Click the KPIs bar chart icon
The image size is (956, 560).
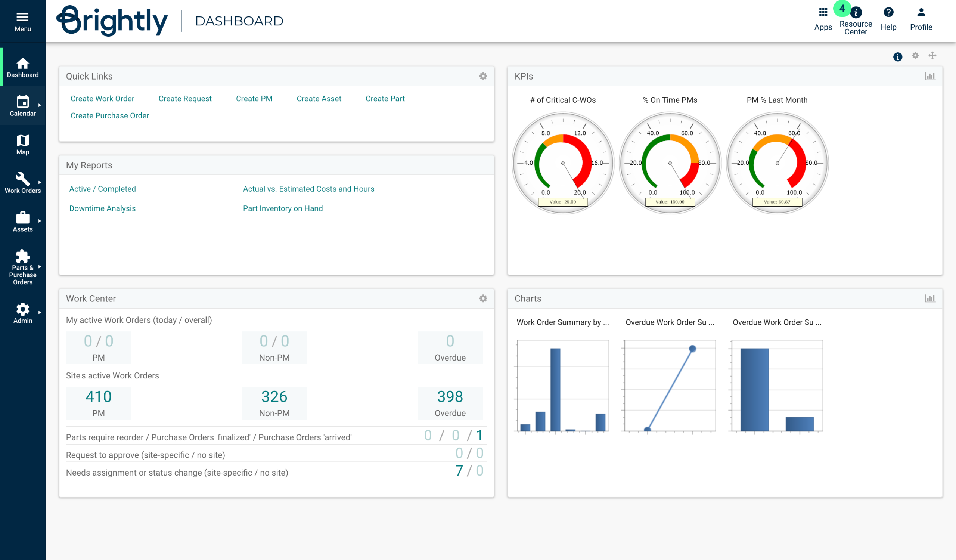pyautogui.click(x=930, y=76)
